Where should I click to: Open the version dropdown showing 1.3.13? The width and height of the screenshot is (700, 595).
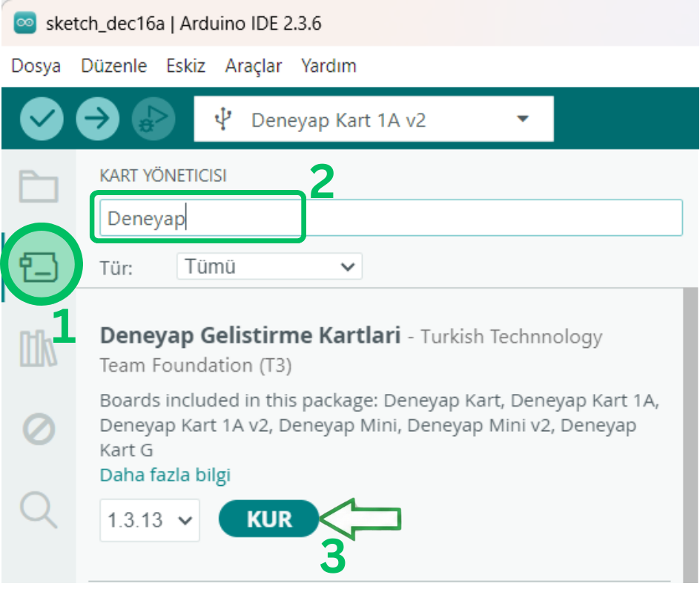pos(150,520)
